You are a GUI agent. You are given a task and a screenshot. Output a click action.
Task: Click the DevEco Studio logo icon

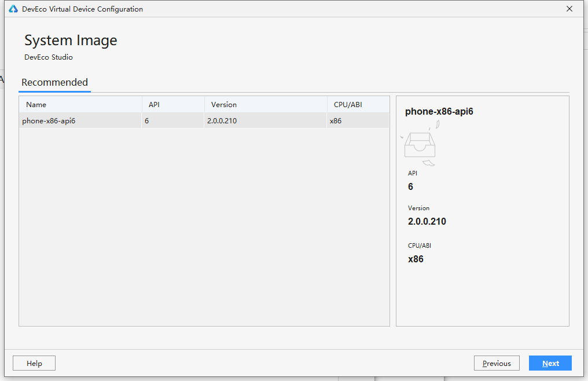point(13,9)
